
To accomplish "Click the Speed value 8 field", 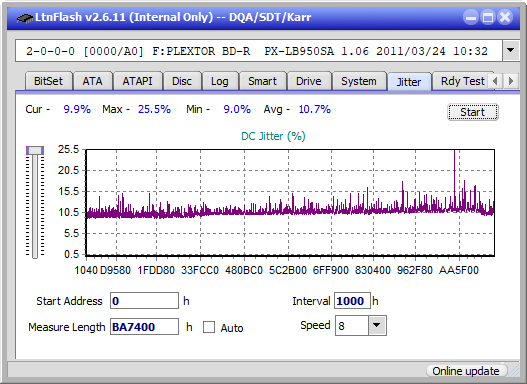I will [352, 325].
